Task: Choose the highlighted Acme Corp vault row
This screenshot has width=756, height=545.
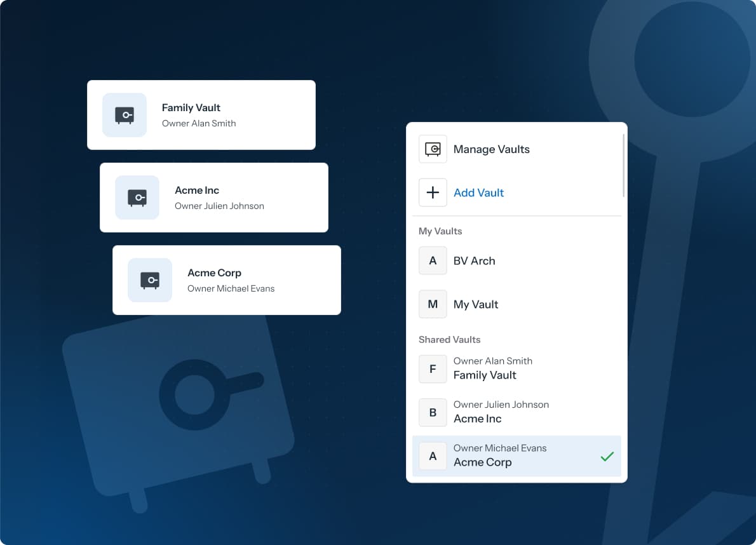Action: (516, 456)
